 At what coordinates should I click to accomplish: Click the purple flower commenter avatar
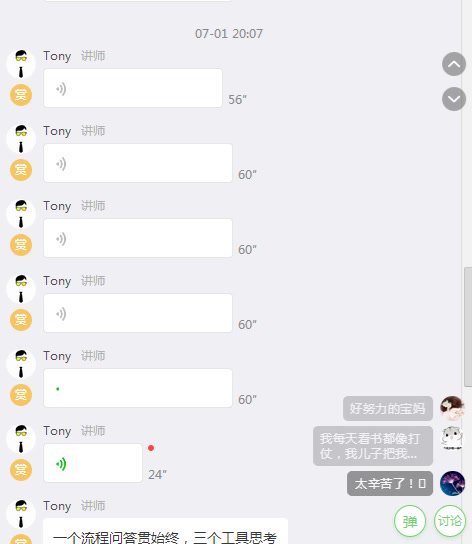pos(453,483)
